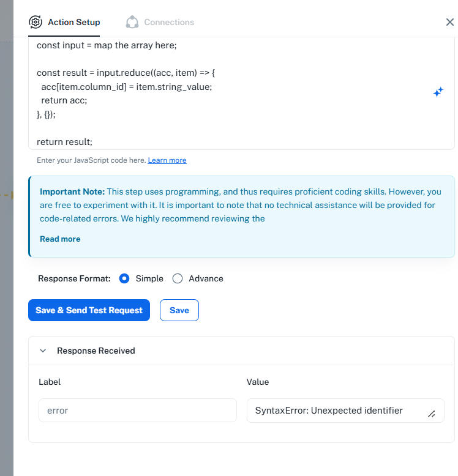Click the Label field showing error
This screenshot has height=476, width=458.
pos(137,411)
